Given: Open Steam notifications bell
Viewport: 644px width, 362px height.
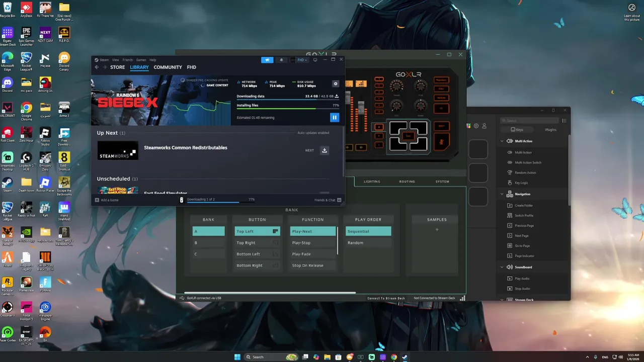Looking at the screenshot, I should tap(281, 60).
